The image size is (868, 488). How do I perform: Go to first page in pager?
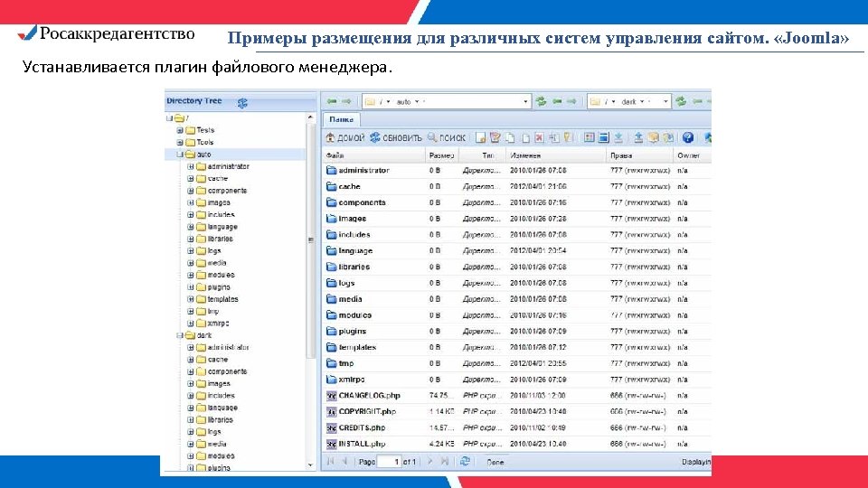(x=331, y=462)
